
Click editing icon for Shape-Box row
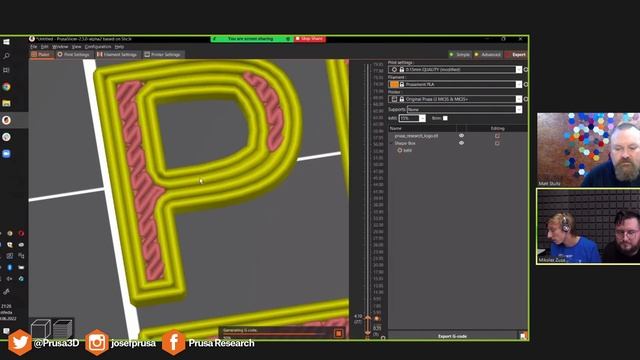497,144
